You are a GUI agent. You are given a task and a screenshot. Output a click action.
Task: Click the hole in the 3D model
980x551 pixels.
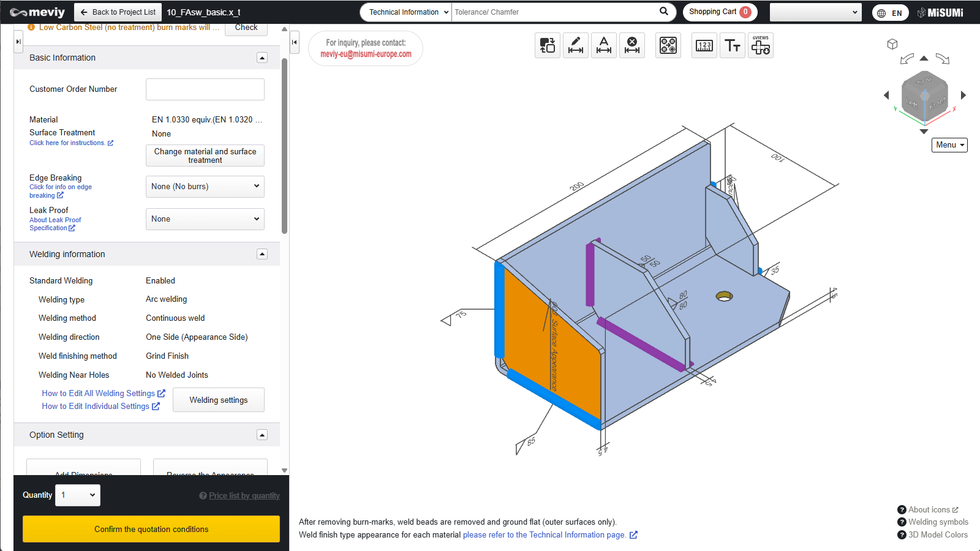tap(725, 296)
